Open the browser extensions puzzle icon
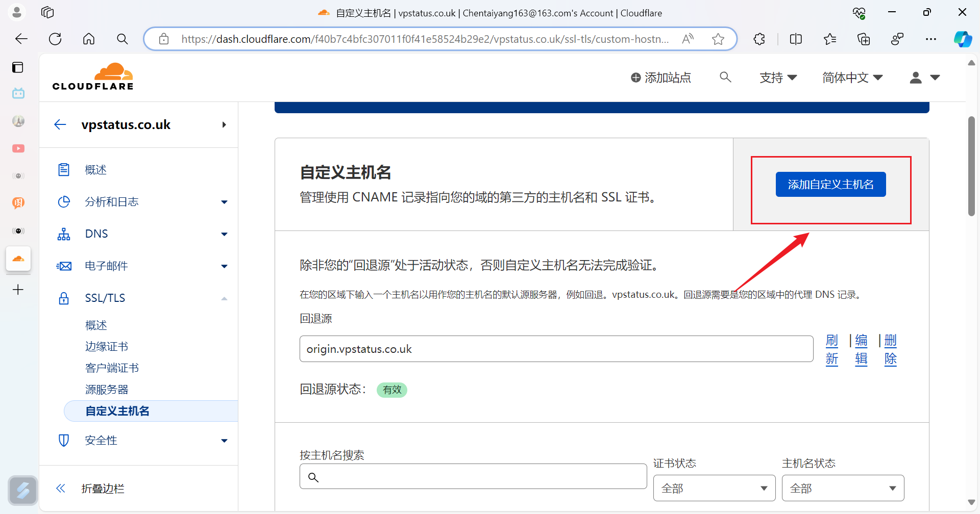This screenshot has height=514, width=980. tap(759, 39)
